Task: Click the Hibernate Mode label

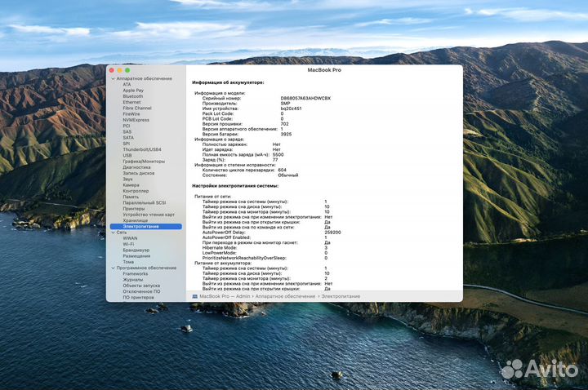Action: click(x=220, y=248)
